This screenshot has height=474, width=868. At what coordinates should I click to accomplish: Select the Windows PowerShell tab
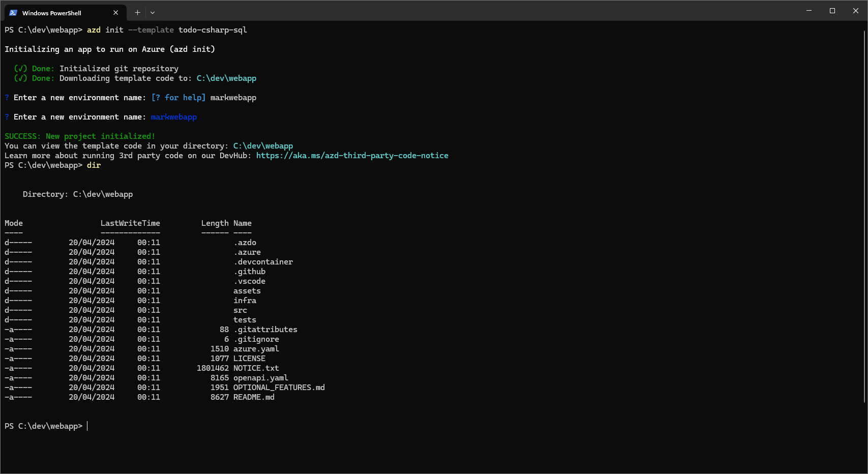(65, 13)
